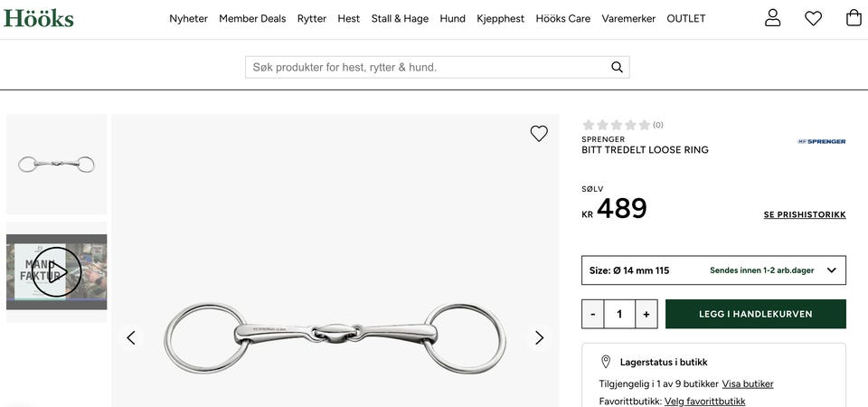Open the Rytter menu

click(x=312, y=18)
